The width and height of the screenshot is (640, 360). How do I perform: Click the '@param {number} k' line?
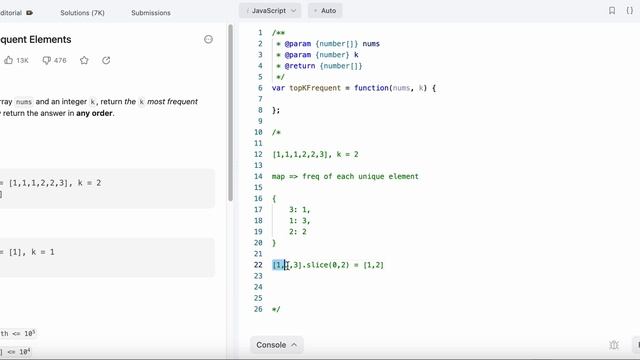(317, 55)
